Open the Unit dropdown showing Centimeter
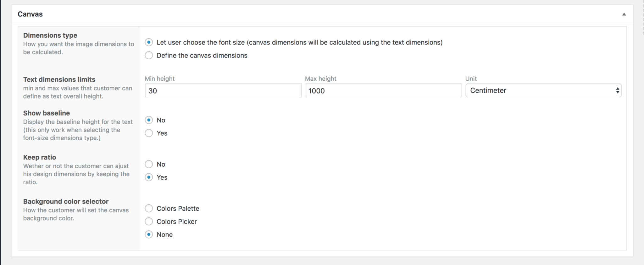The width and height of the screenshot is (644, 265). click(x=543, y=90)
